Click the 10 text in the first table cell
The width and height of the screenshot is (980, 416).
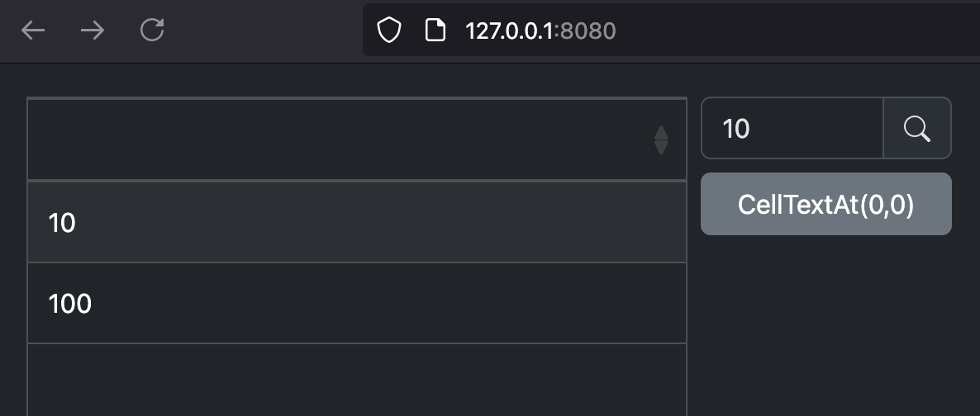(x=62, y=223)
